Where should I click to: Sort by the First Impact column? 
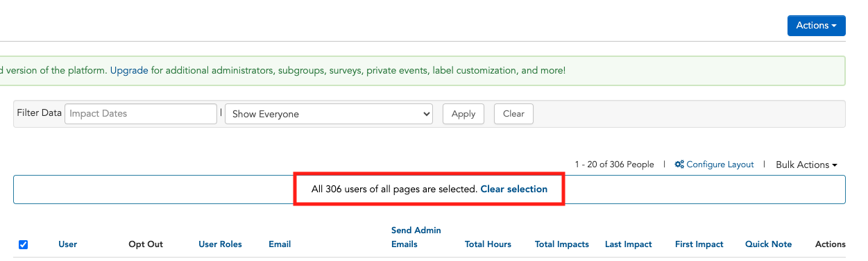[x=699, y=244]
